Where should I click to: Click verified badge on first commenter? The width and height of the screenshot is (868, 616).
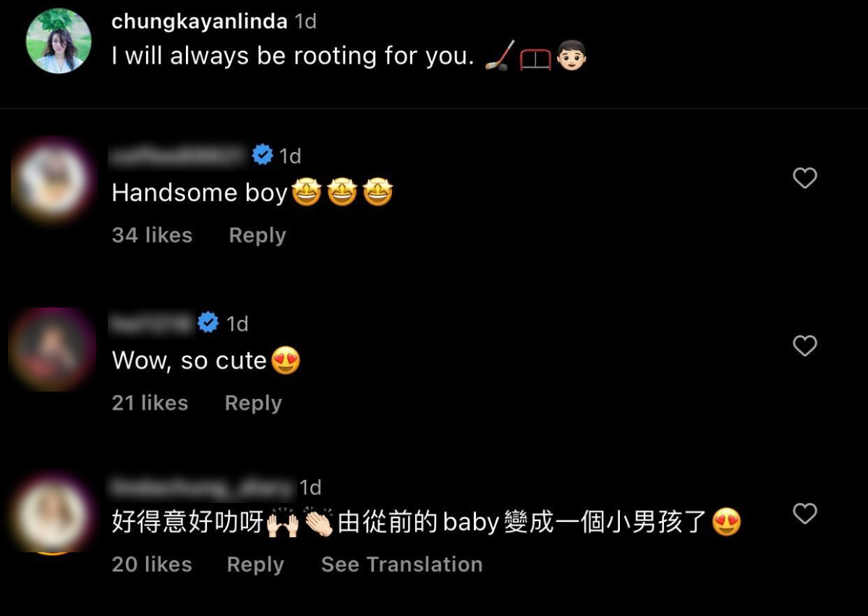tap(263, 155)
